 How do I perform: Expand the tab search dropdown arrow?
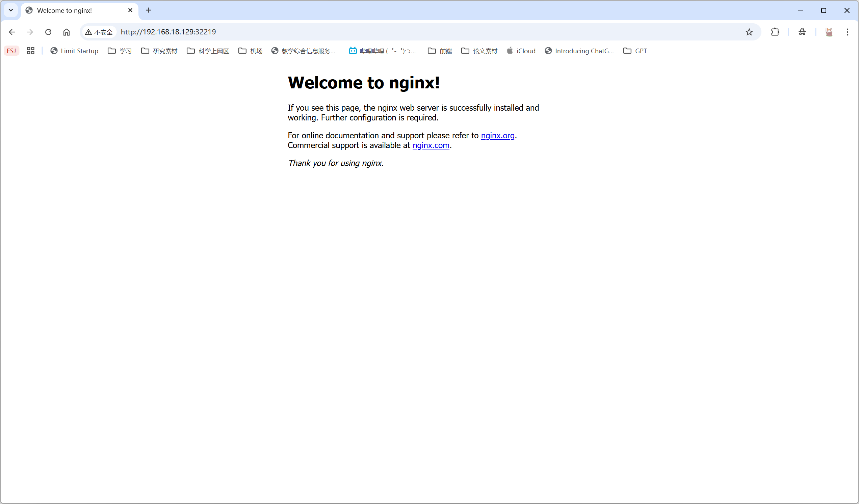pos(11,10)
